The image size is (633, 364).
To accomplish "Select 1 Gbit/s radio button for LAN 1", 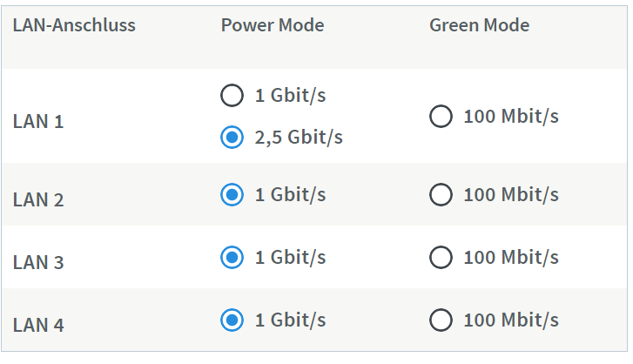I will click(x=232, y=95).
